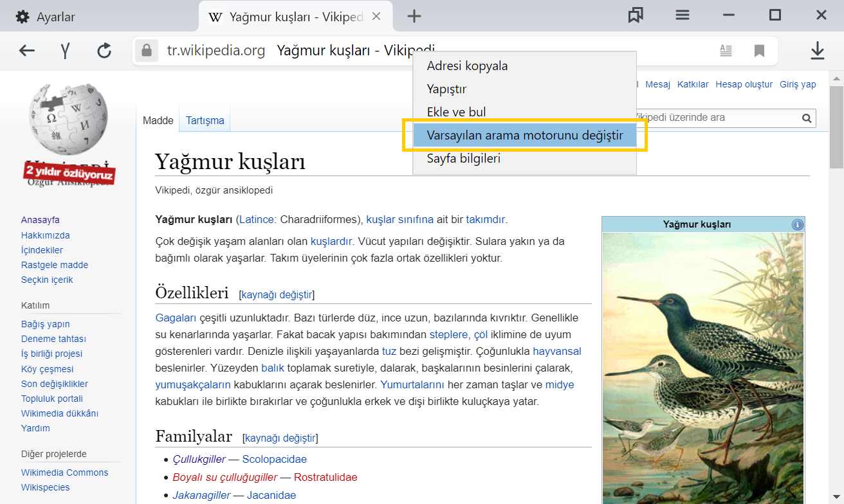Screen dimensions: 844x504
Task: Click the bird illustration in infobox
Action: point(703,368)
